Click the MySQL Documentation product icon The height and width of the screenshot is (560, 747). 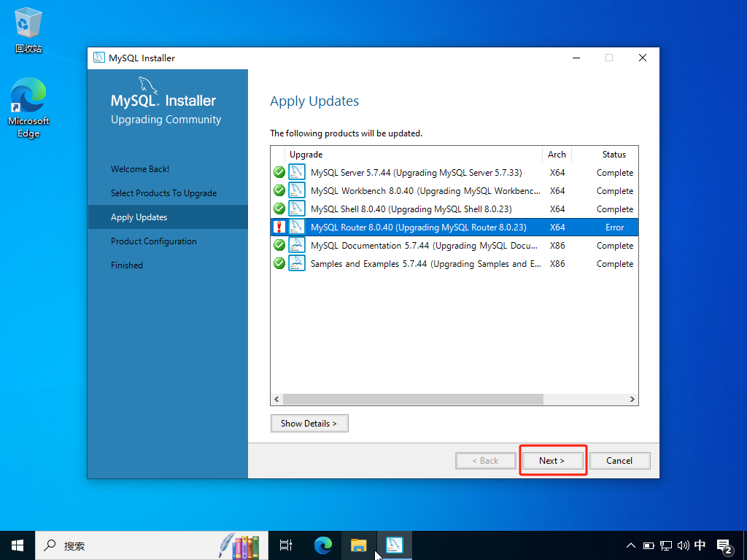click(x=297, y=246)
